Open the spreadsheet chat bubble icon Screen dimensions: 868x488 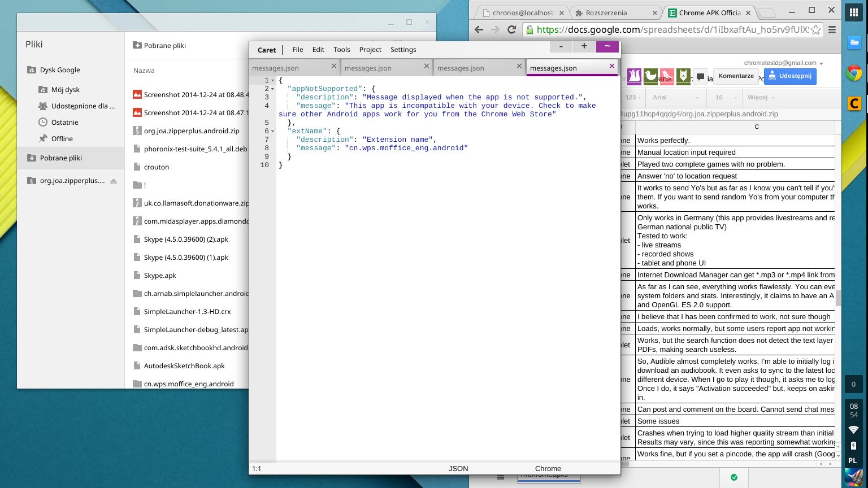point(701,76)
